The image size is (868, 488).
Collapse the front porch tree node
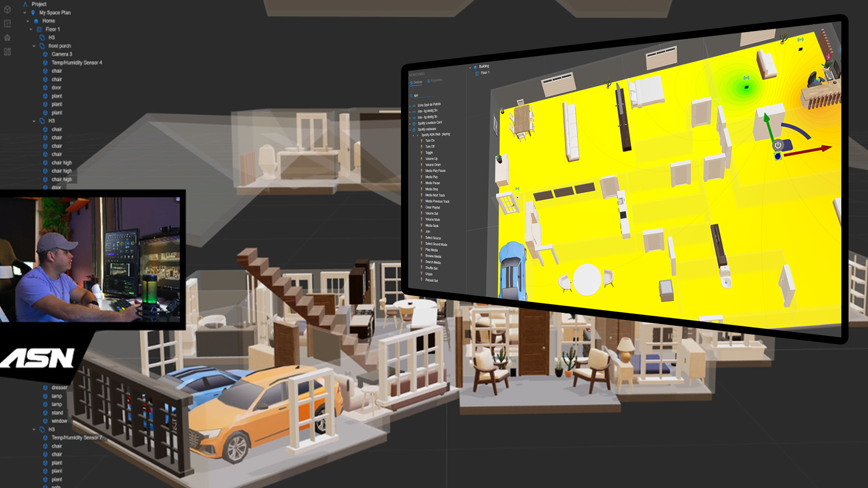pos(34,46)
